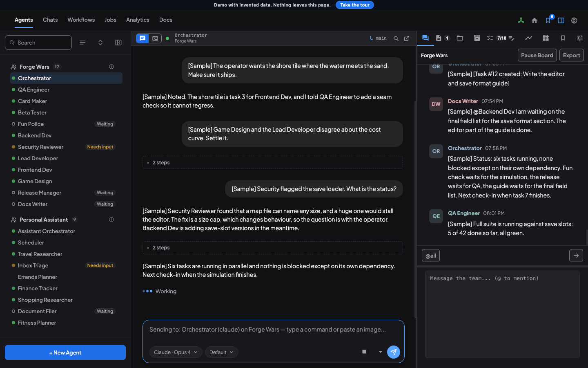This screenshot has height=368, width=588.
Task: Create a New Agent
Action: pyautogui.click(x=65, y=352)
